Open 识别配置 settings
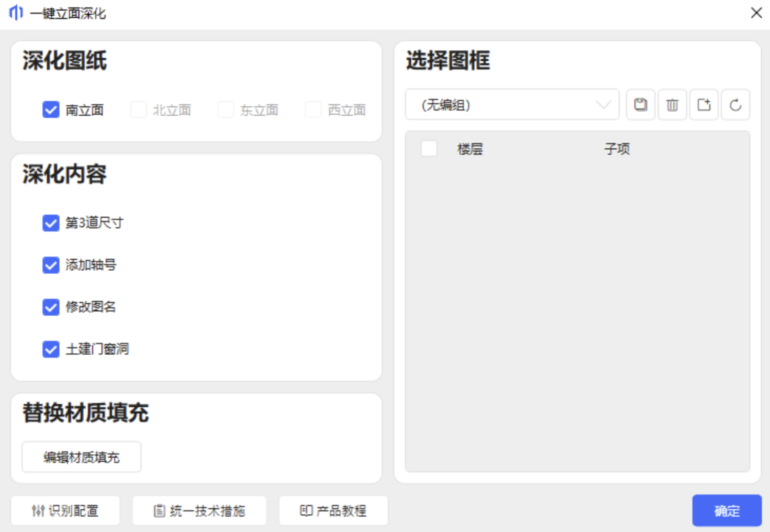 (x=65, y=511)
